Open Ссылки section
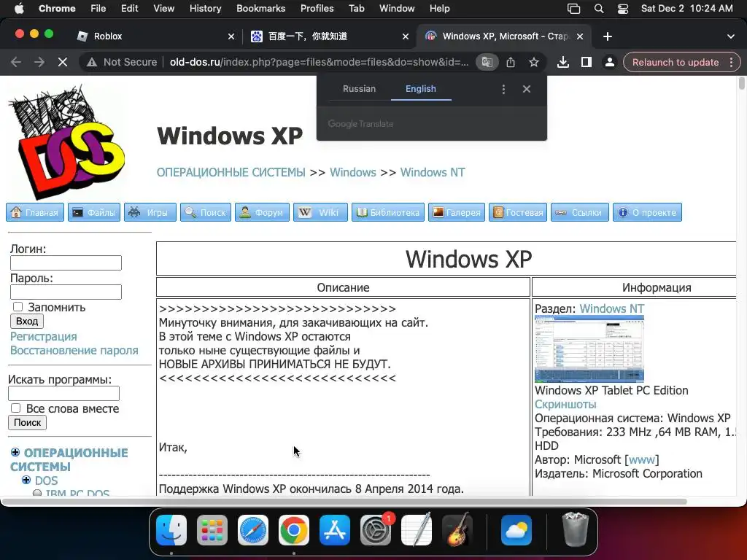Screen dimensions: 747x560 [x=580, y=212]
